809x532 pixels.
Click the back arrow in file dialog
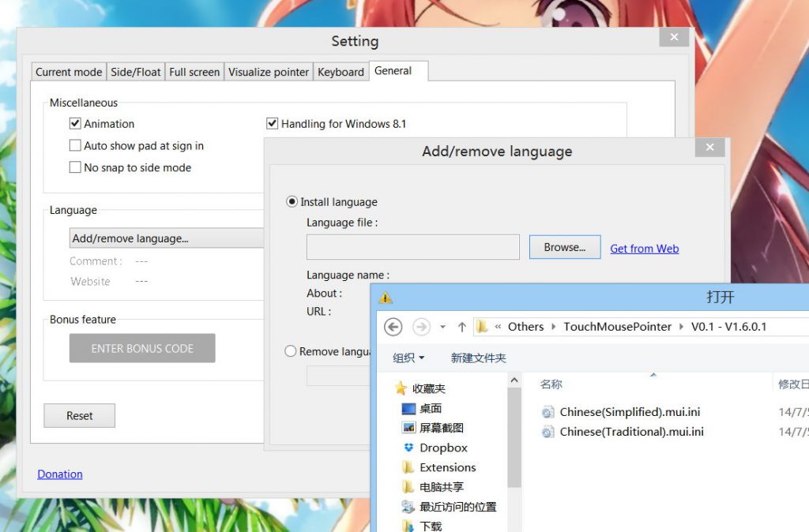[x=393, y=327]
